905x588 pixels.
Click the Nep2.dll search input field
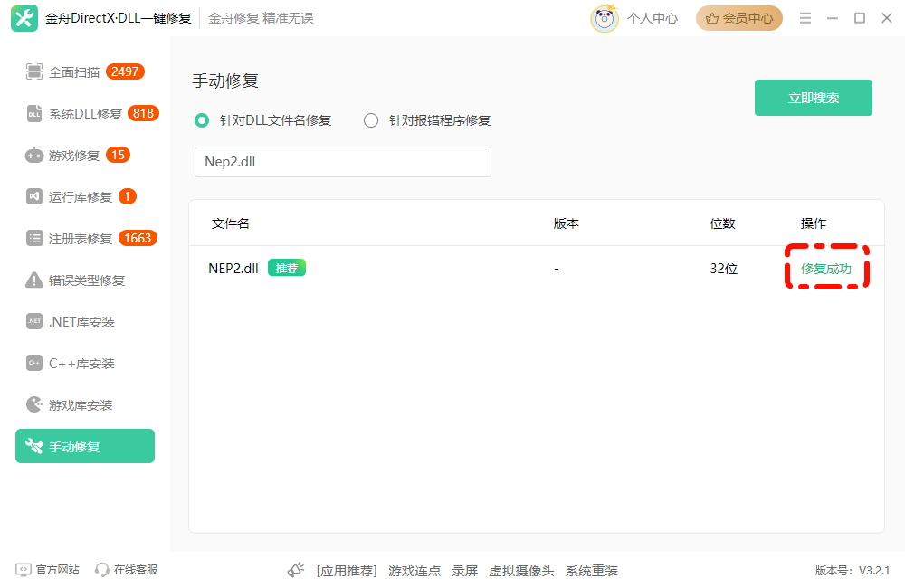coord(343,162)
